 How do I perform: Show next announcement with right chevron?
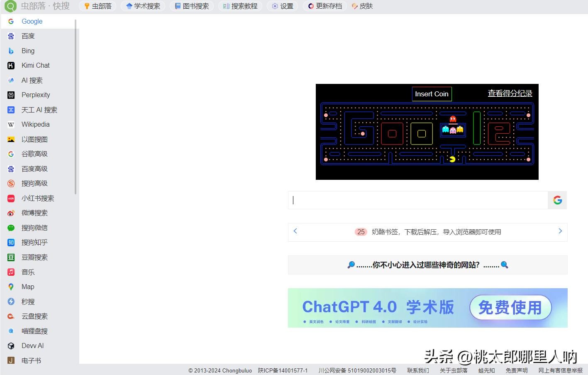tap(560, 231)
